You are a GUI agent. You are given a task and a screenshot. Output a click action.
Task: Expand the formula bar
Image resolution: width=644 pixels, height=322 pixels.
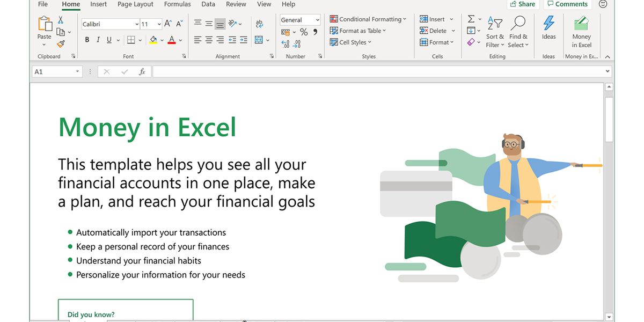[x=608, y=71]
